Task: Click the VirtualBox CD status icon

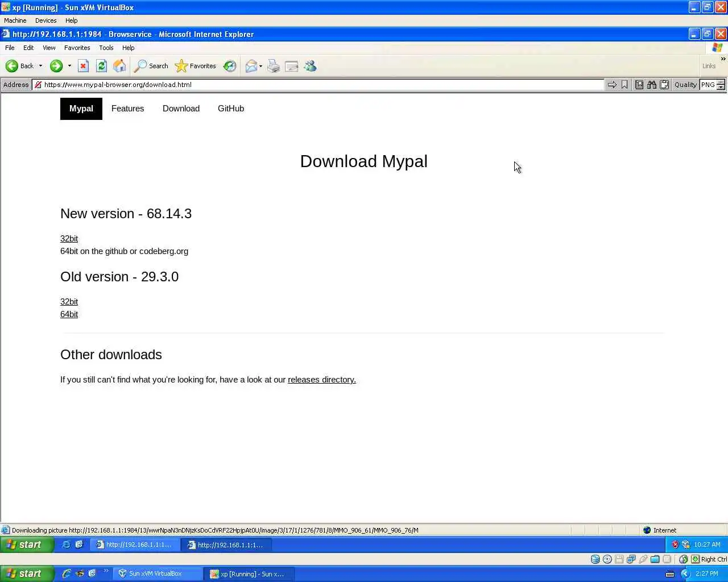Action: click(x=607, y=559)
